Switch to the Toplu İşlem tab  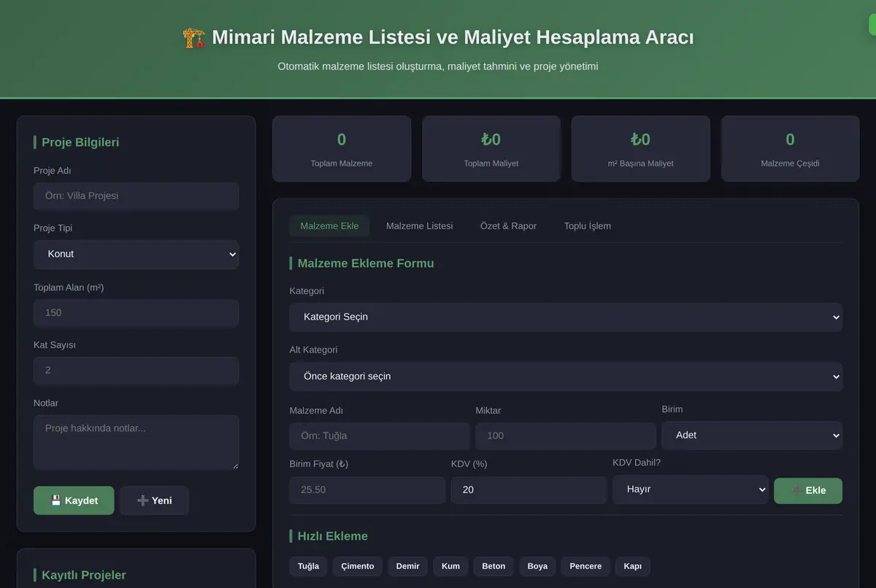point(587,226)
